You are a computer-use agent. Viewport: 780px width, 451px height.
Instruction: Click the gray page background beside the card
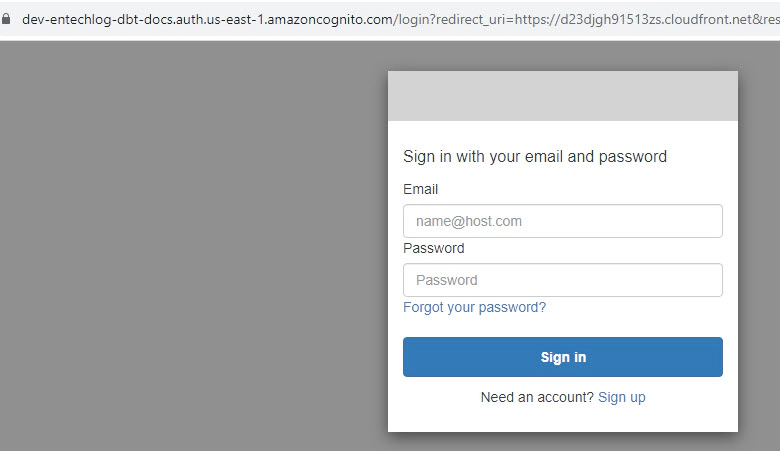click(x=194, y=249)
